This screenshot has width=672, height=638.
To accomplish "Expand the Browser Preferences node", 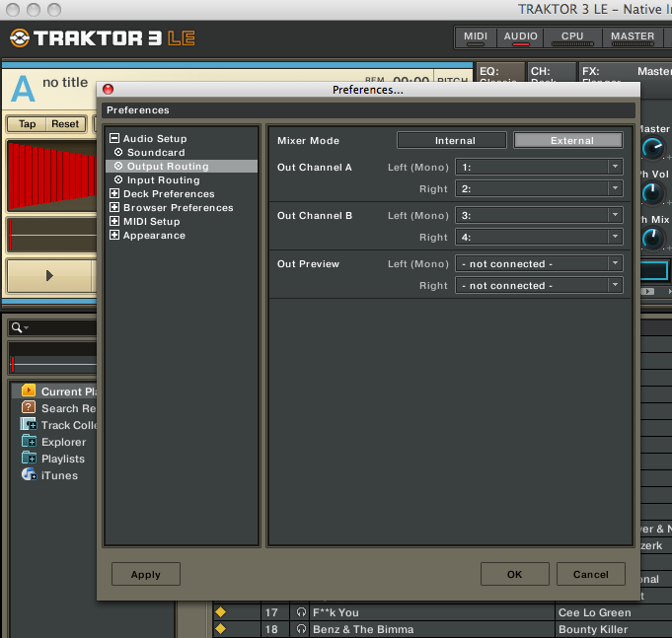I will pos(114,207).
